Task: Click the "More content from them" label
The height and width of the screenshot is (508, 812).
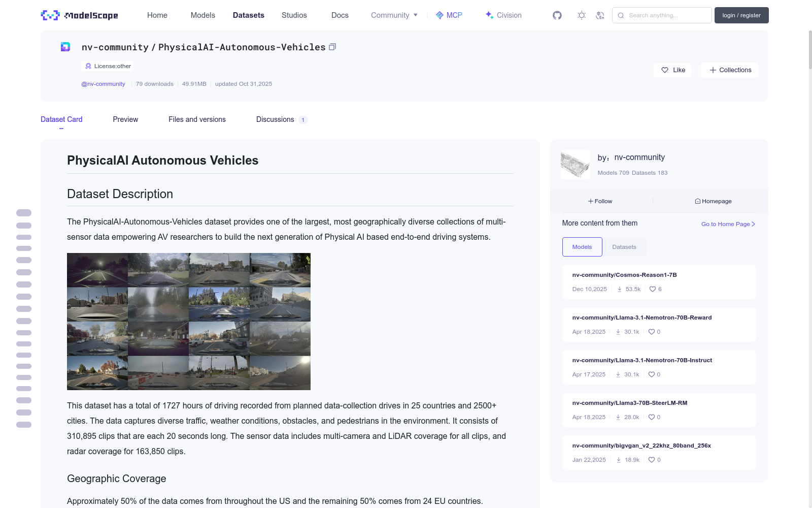Action: (x=600, y=223)
